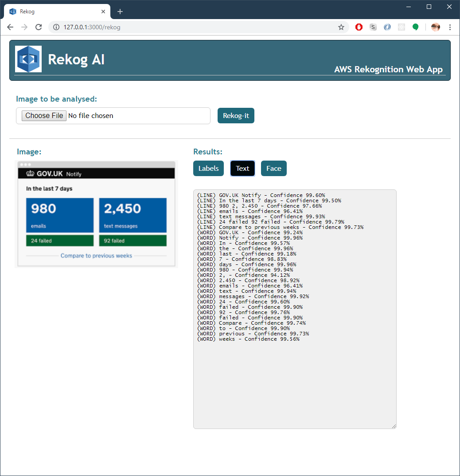The image size is (460, 476).
Task: Reload the page with refresh icon
Action: 39,27
